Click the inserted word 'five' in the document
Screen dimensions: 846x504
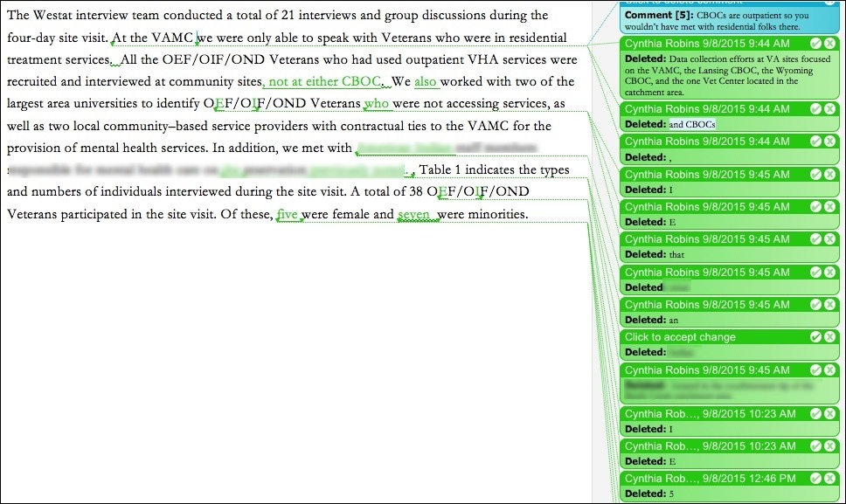click(288, 214)
